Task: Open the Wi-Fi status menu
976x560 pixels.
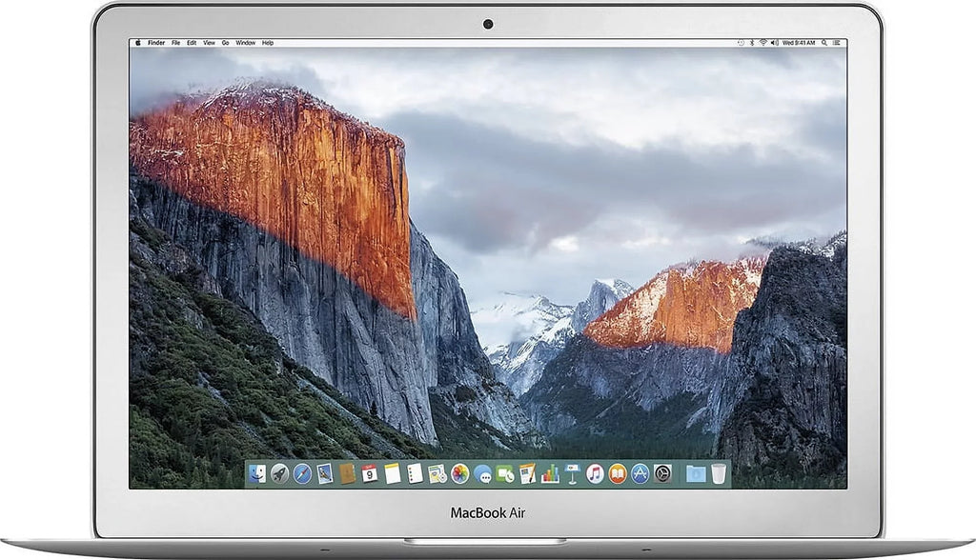Action: pyautogui.click(x=763, y=43)
